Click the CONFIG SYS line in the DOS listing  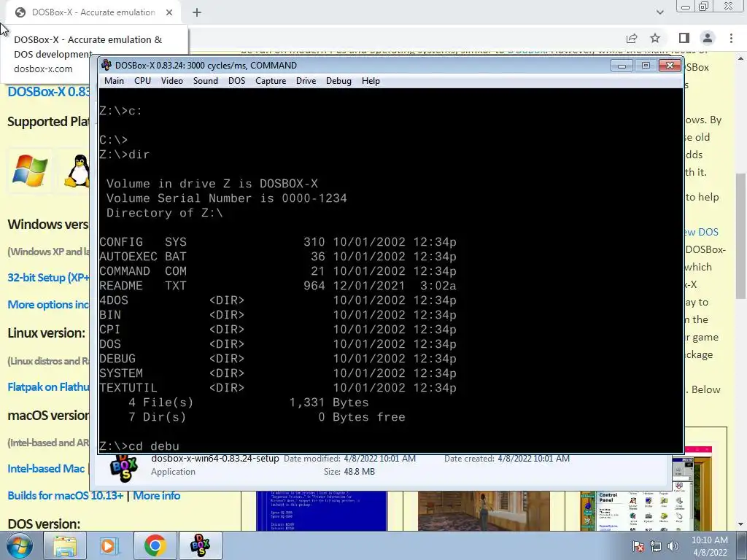[278, 242]
